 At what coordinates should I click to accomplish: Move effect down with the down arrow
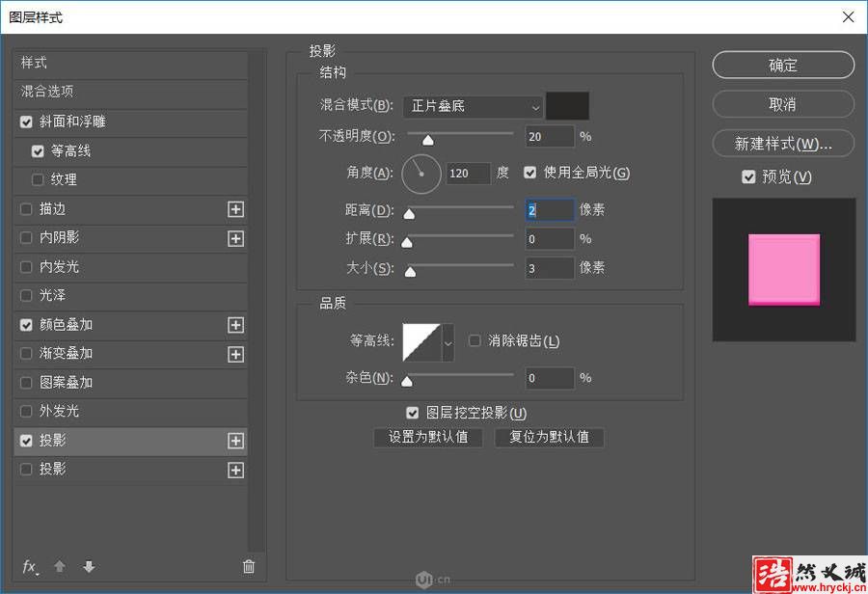[x=89, y=566]
